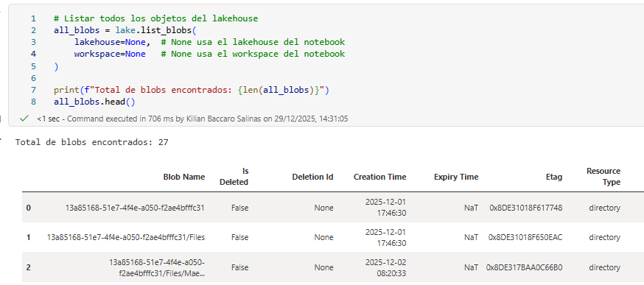Click the output text Total de blobs encontrados: 27
The width and height of the screenshot is (644, 285).
91,143
